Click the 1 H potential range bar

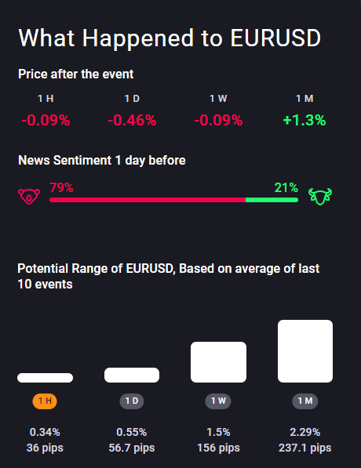click(45, 378)
